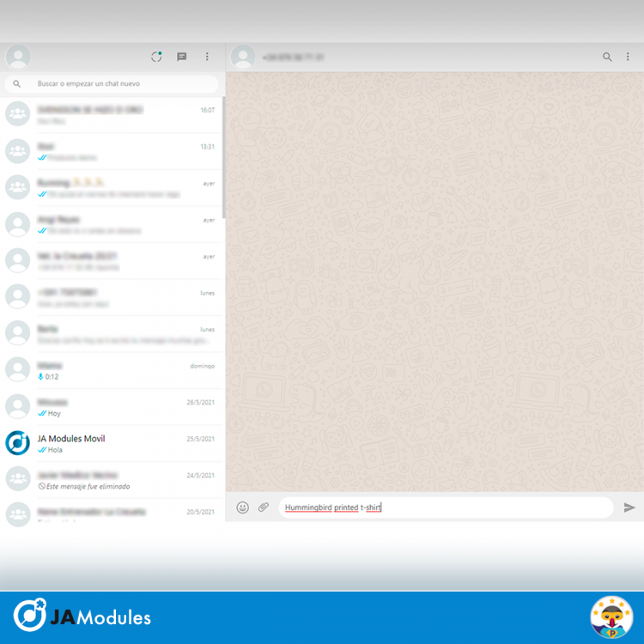Click in the message box containing Hummingbird printed t-shirt
Screen dimensions: 644x644
coord(446,507)
